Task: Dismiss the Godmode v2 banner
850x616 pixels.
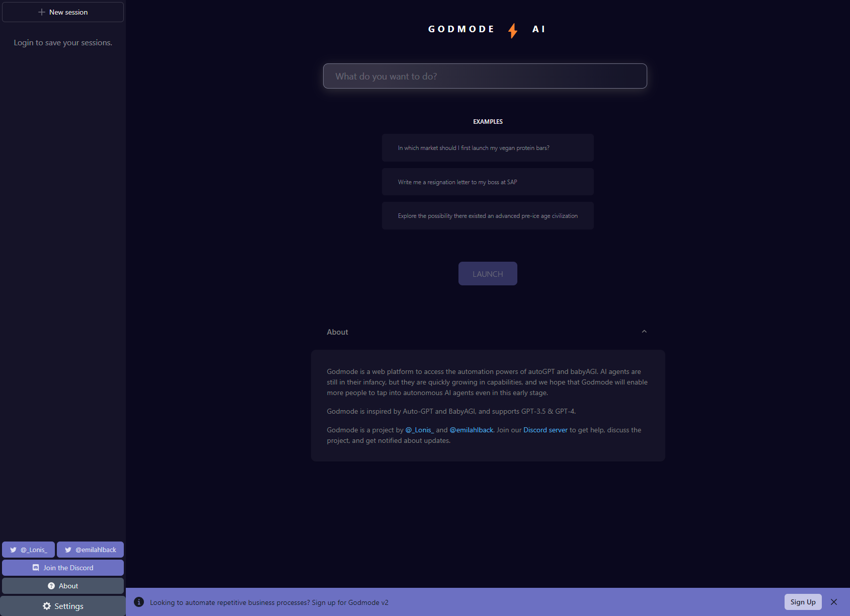Action: 834,602
